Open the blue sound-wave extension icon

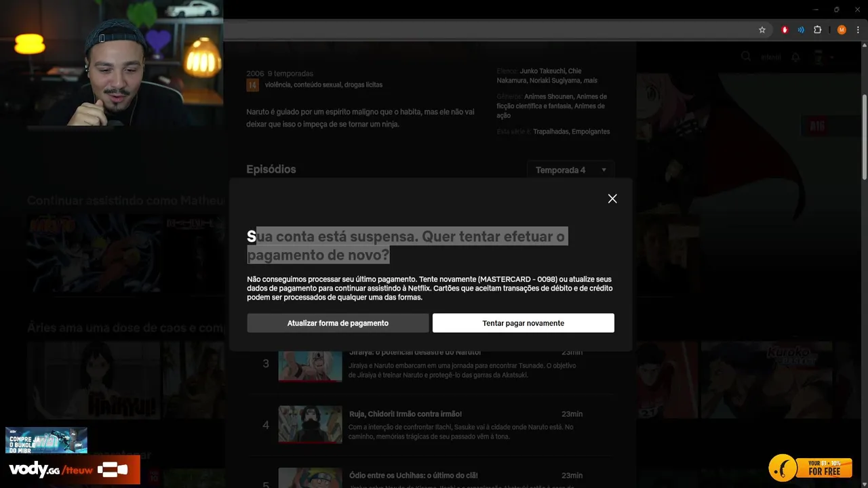point(801,30)
